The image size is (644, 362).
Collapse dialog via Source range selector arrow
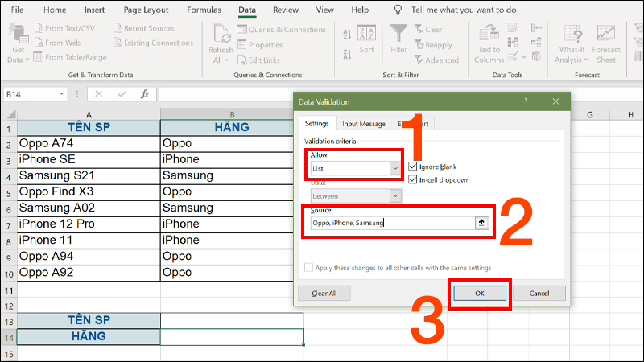click(x=481, y=223)
